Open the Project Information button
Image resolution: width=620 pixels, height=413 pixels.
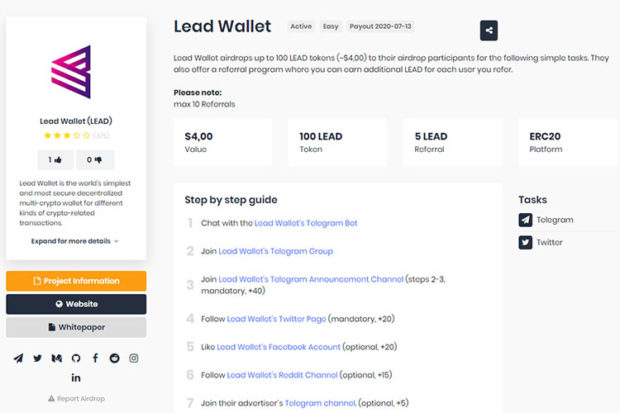click(x=76, y=281)
